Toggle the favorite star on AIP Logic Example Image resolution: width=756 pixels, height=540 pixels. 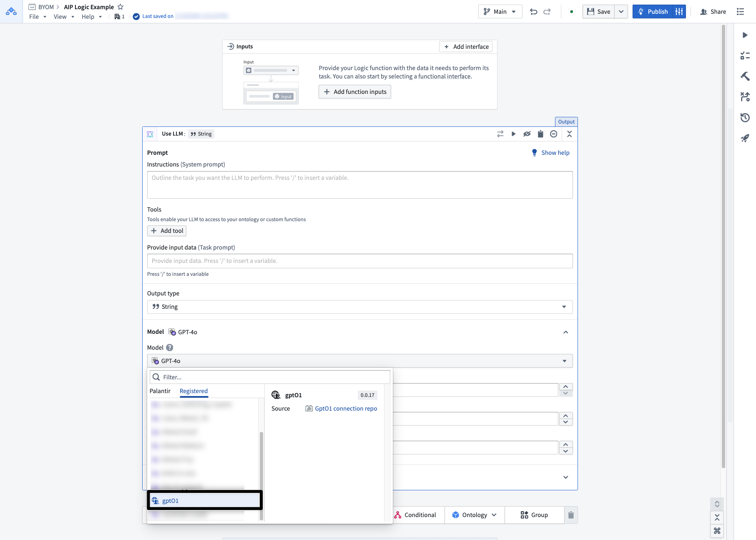pos(121,7)
